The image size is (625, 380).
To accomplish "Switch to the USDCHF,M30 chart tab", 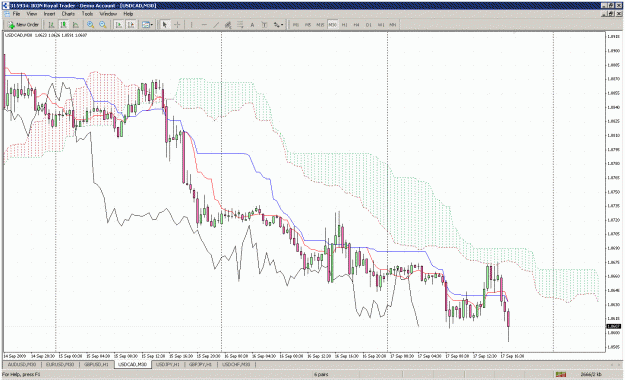I will click(236, 364).
